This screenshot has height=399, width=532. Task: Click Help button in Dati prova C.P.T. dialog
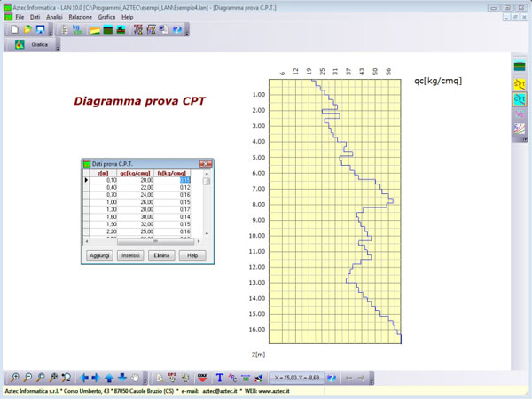[192, 255]
